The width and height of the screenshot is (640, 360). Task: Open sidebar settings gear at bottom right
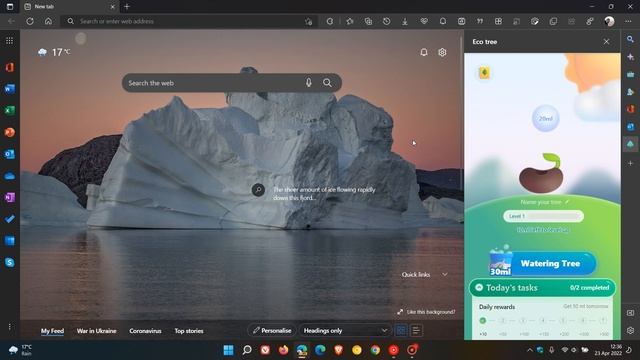click(x=630, y=330)
